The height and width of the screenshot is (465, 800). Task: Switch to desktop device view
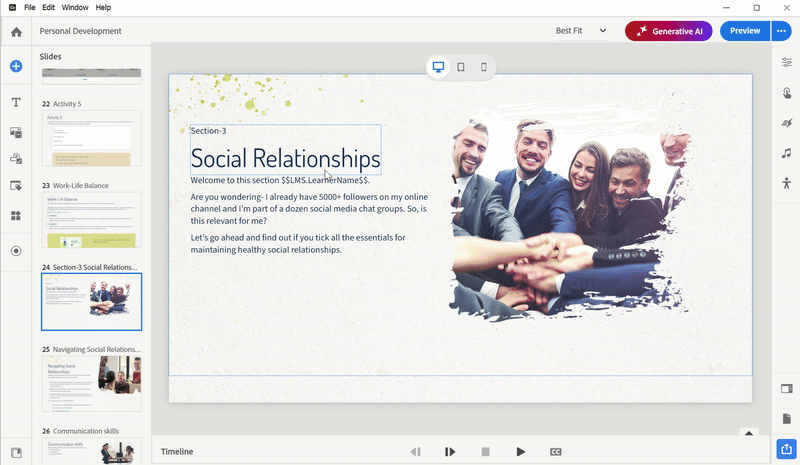pyautogui.click(x=438, y=67)
